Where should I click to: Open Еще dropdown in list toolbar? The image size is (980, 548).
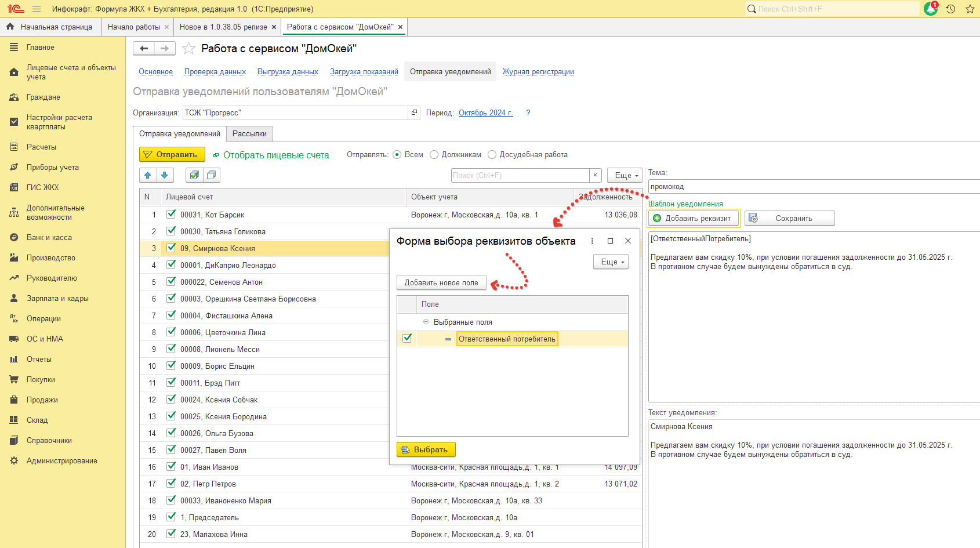625,175
